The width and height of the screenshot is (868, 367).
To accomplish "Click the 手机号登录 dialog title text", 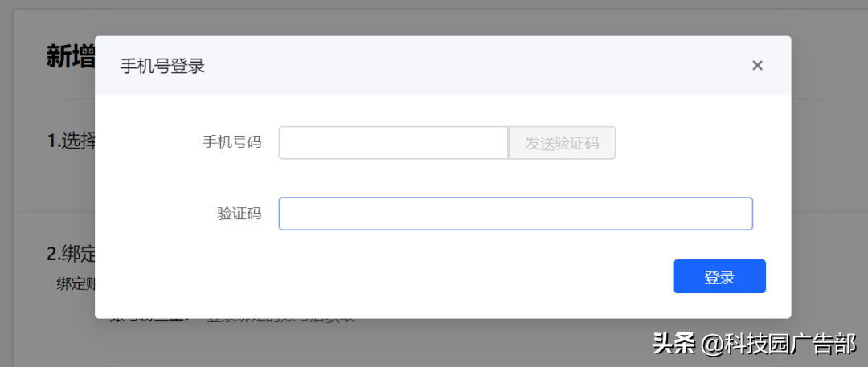I will [162, 67].
